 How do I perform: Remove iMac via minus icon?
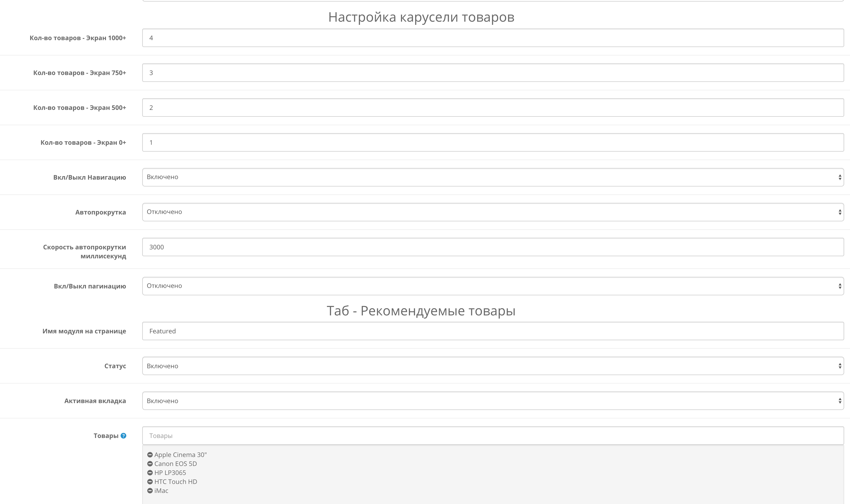tap(150, 491)
